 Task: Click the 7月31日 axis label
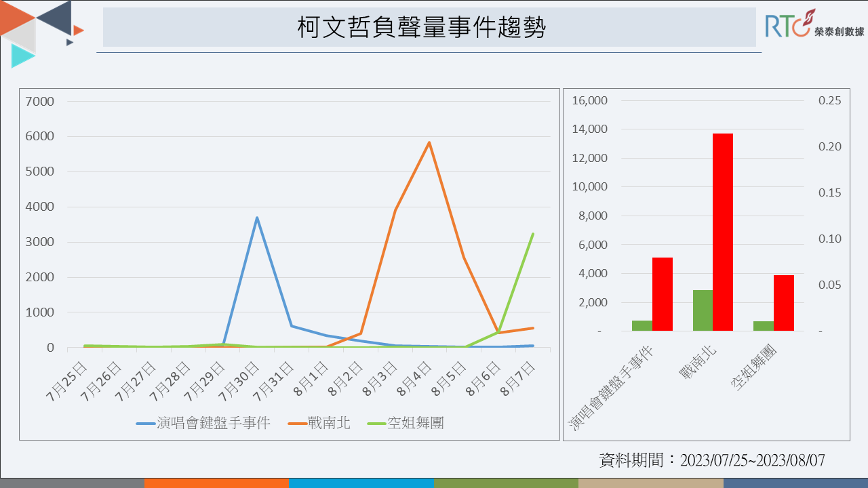(274, 382)
